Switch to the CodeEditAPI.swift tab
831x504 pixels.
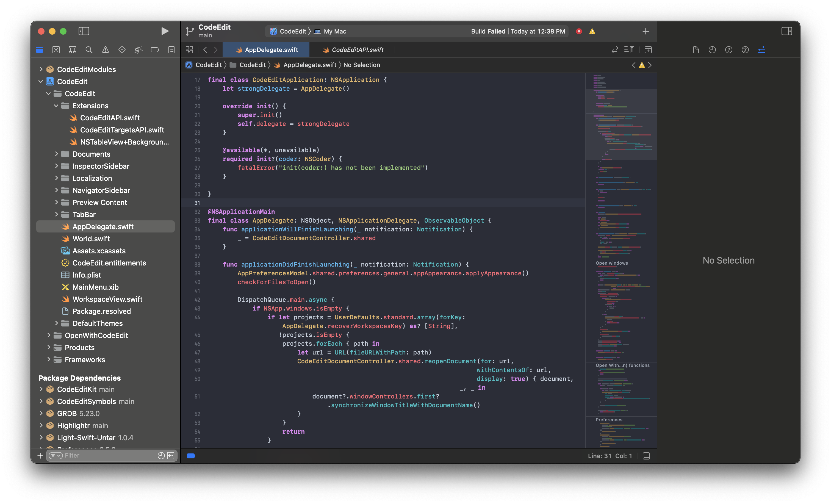[353, 50]
